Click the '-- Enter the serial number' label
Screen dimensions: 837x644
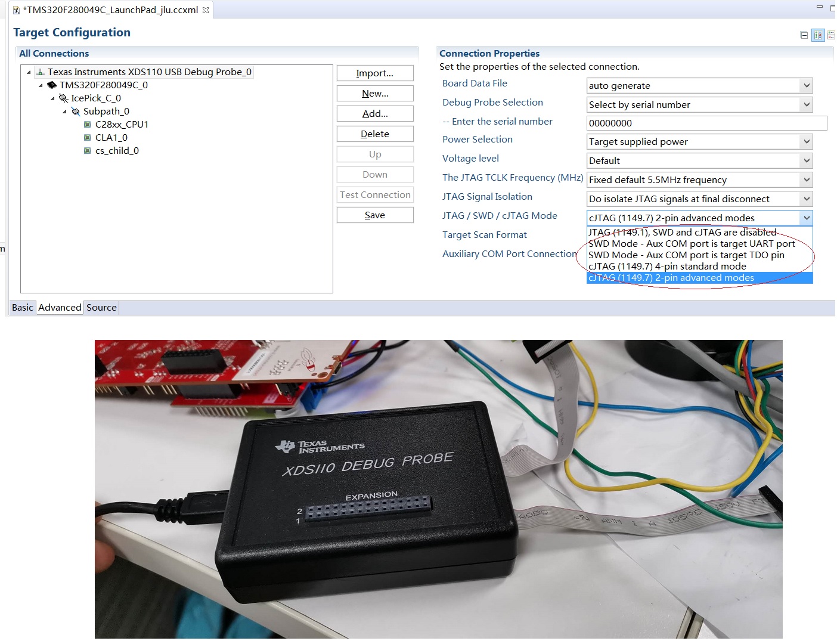tap(497, 122)
